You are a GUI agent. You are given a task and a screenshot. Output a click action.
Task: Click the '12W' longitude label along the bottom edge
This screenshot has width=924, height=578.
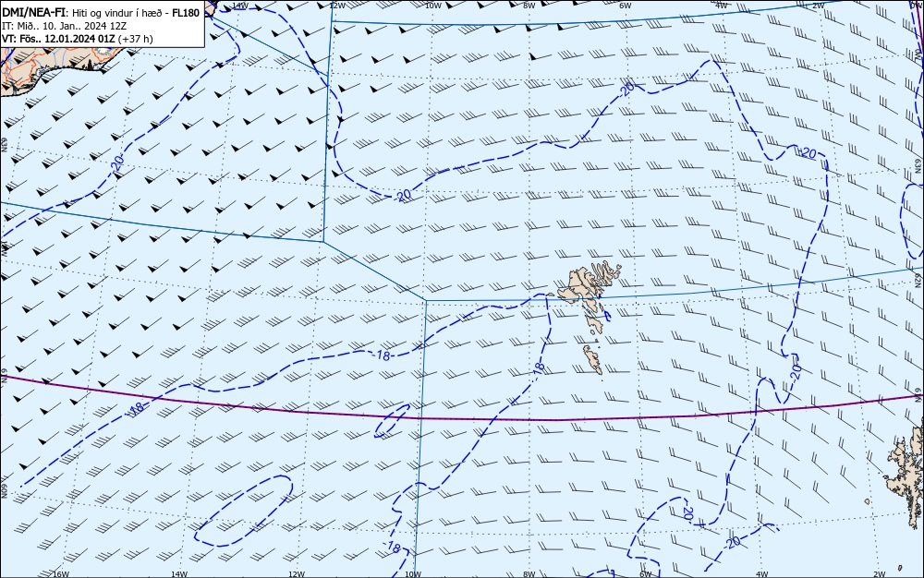point(297,574)
